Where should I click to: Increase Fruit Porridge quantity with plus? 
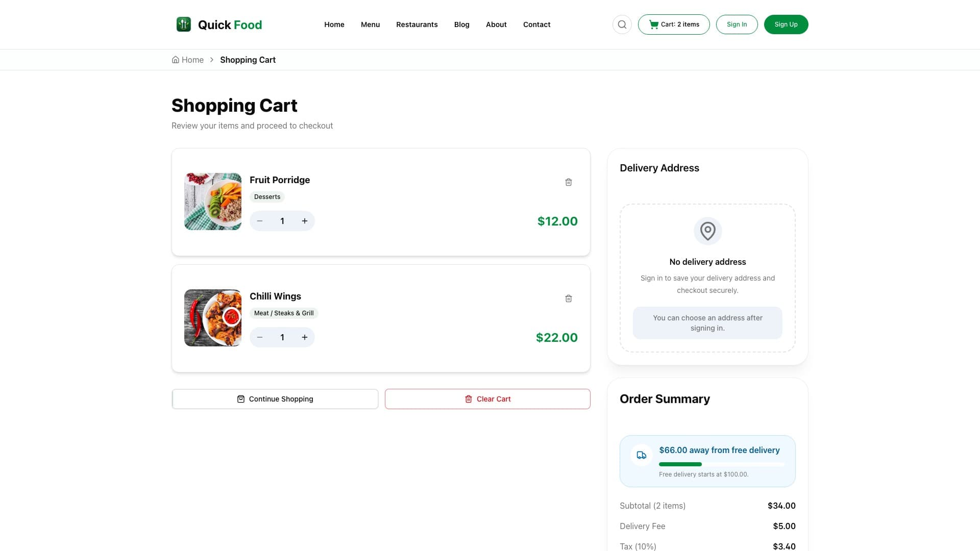(305, 221)
